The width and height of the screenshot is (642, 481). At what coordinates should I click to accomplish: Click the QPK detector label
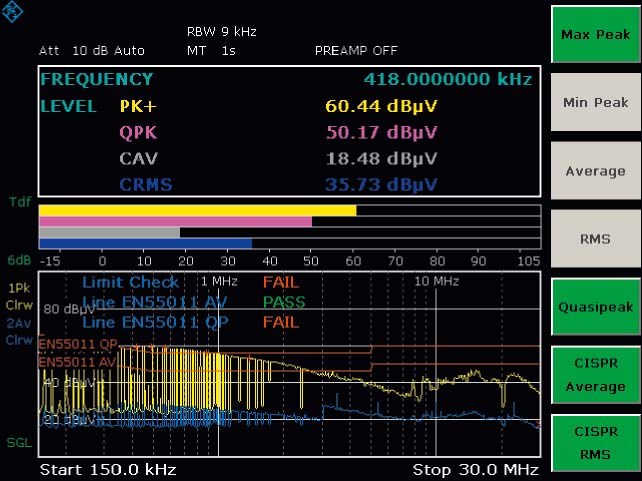138,133
